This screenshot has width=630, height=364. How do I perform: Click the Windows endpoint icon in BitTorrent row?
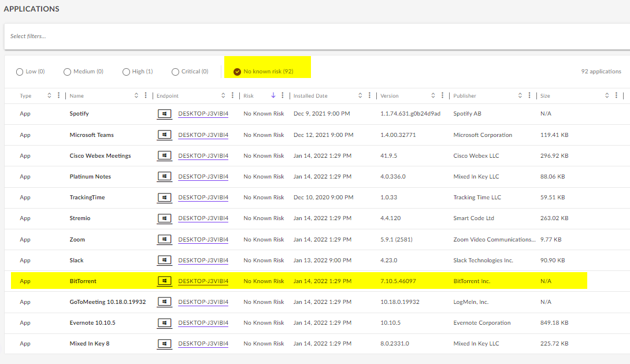(x=164, y=281)
